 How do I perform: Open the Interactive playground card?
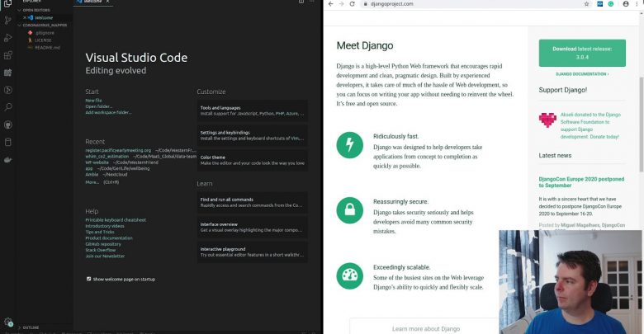(252, 252)
